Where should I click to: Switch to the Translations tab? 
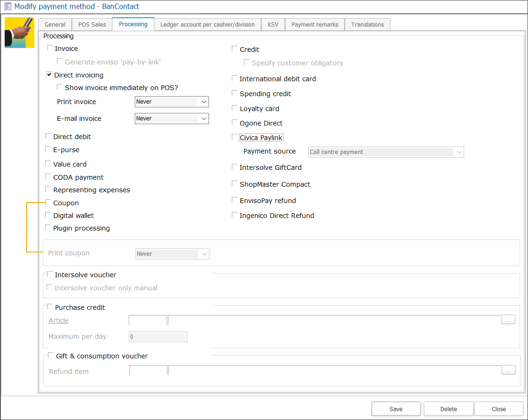point(368,24)
